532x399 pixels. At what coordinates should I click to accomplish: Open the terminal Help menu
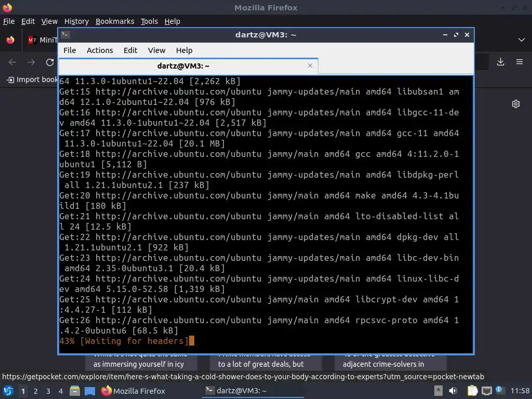184,50
